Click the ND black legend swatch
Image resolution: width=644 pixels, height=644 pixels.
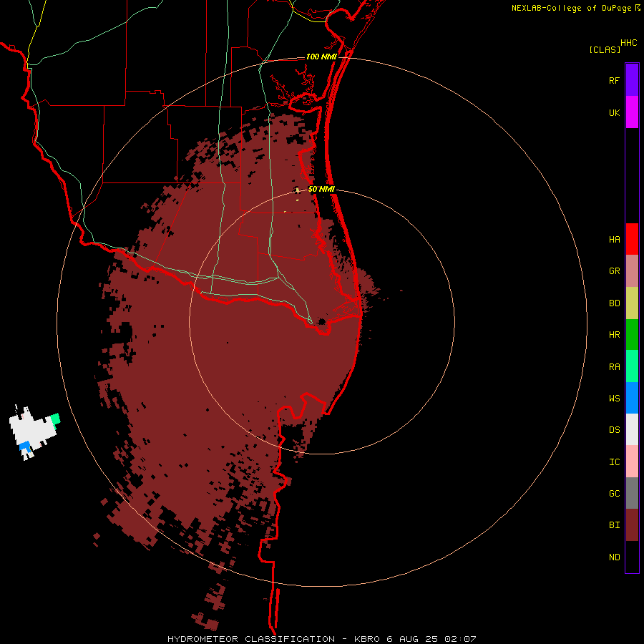(x=632, y=557)
